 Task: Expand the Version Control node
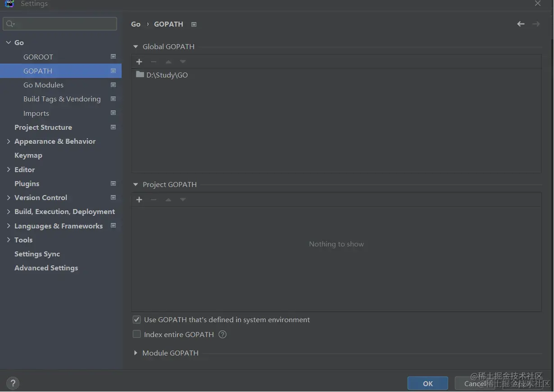pos(9,197)
